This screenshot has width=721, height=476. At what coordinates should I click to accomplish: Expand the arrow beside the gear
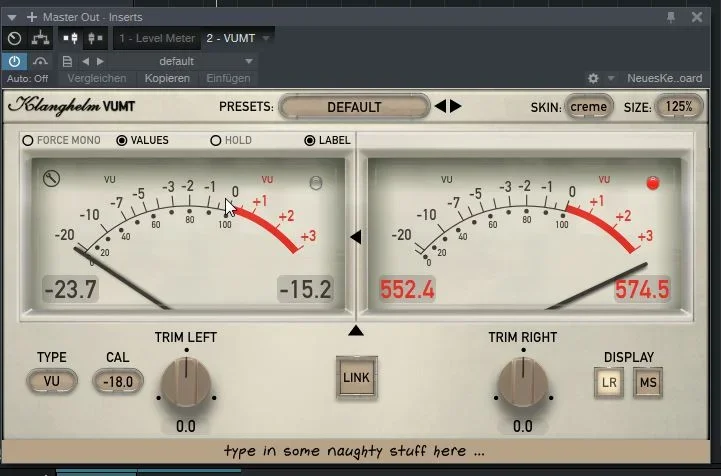611,79
